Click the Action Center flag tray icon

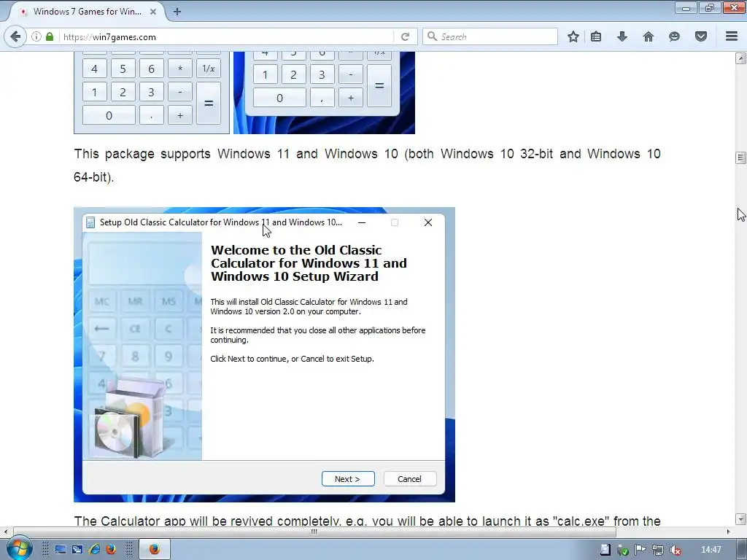640,550
